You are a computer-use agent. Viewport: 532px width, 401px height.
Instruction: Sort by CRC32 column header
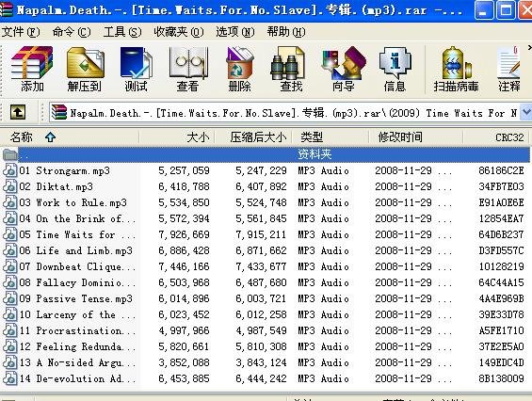(496, 137)
